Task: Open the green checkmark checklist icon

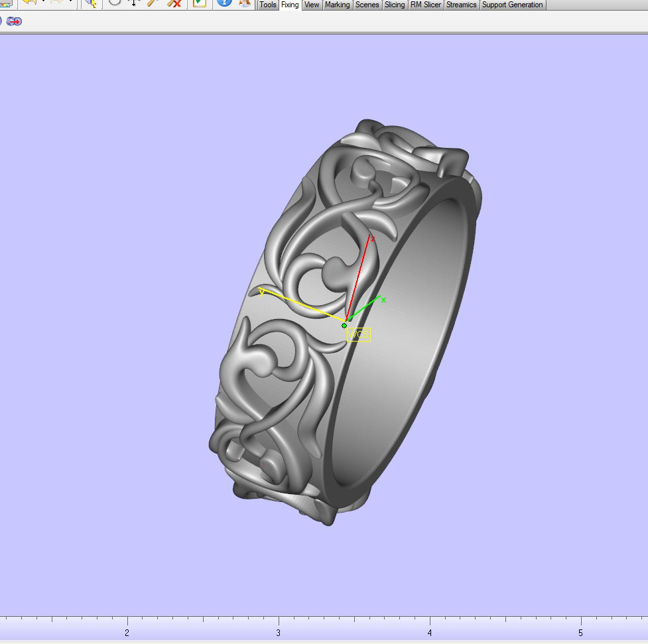Action: pos(200,3)
